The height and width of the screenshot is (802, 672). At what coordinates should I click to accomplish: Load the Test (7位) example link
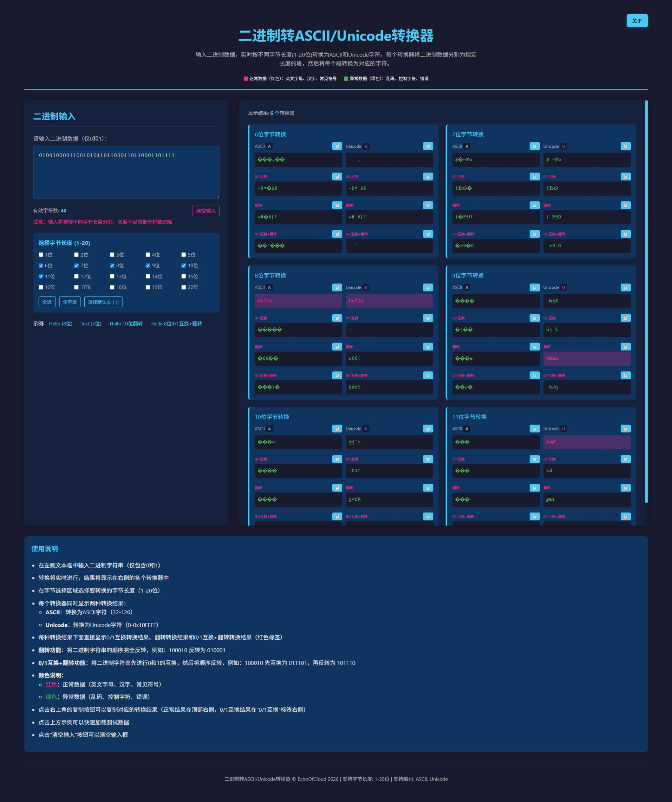91,323
